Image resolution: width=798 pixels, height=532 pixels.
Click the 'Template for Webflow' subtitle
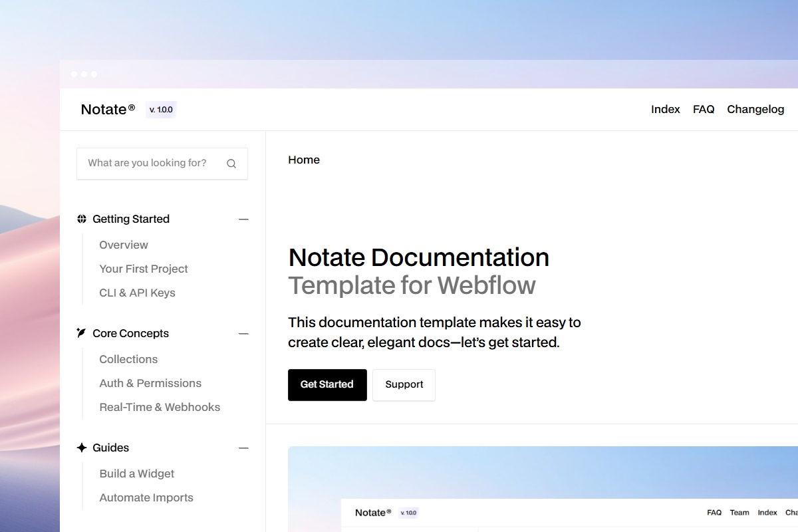tap(412, 285)
